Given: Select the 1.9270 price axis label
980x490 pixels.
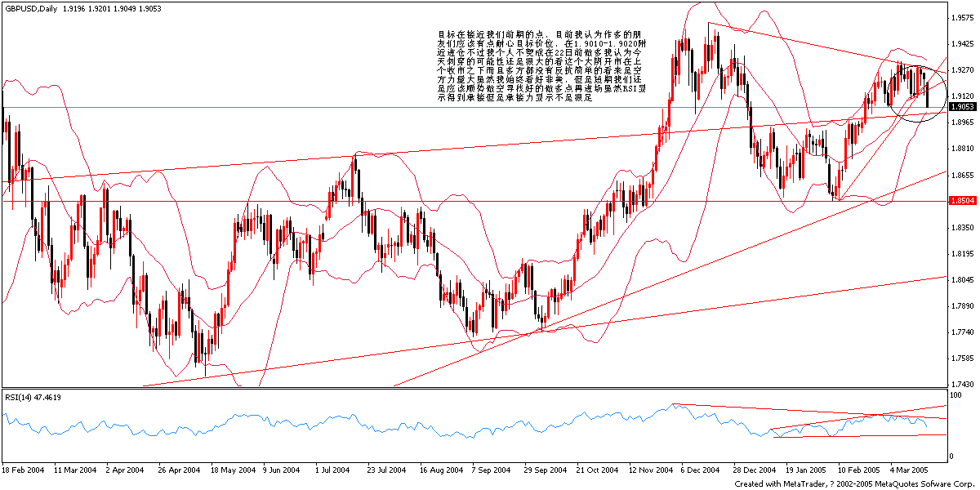Looking at the screenshot, I should 964,69.
